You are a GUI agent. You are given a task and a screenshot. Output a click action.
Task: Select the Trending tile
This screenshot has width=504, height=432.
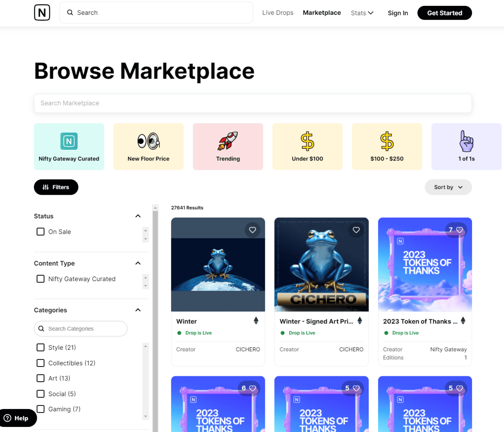point(228,147)
